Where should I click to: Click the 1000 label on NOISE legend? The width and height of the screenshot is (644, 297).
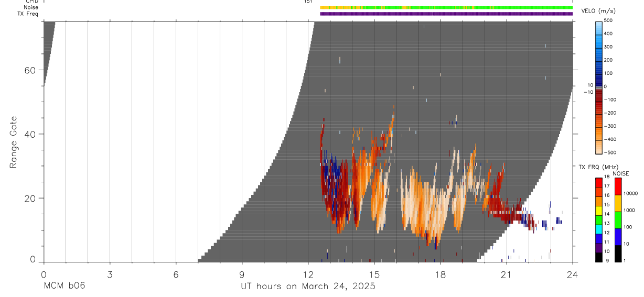pos(630,210)
